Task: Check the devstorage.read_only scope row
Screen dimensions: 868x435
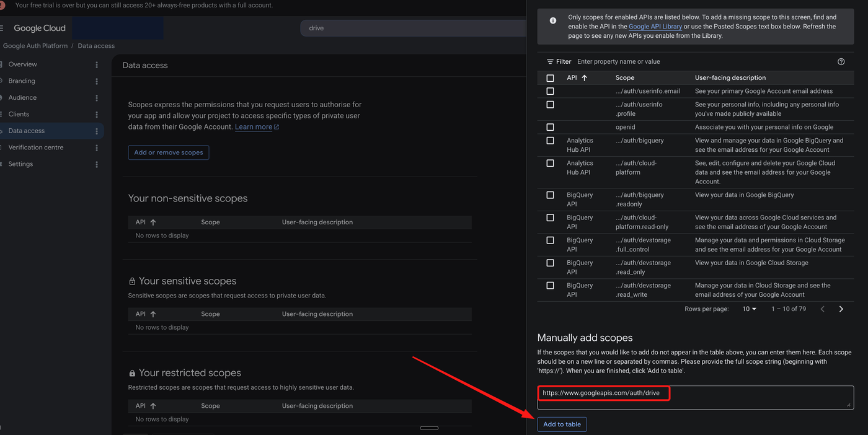Action: pos(550,263)
